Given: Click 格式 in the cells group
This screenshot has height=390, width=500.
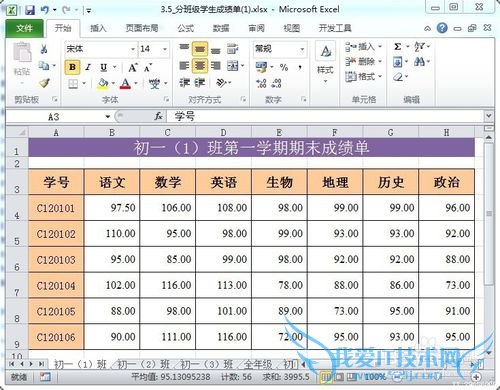Looking at the screenshot, I should pos(363,77).
